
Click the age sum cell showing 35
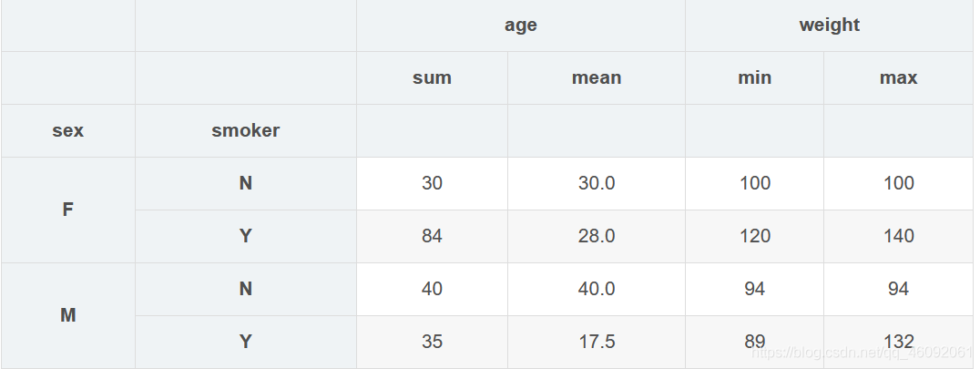432,342
